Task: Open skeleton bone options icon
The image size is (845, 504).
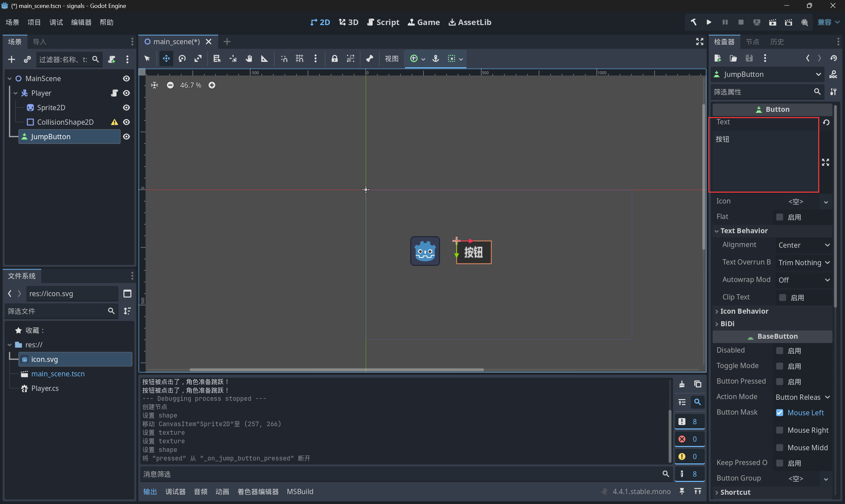Action: 370,59
